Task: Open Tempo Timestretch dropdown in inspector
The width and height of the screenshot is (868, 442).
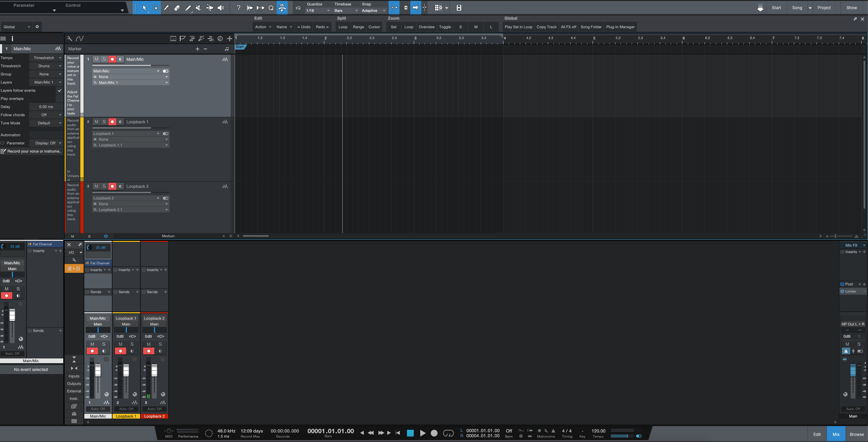Action: pos(46,58)
